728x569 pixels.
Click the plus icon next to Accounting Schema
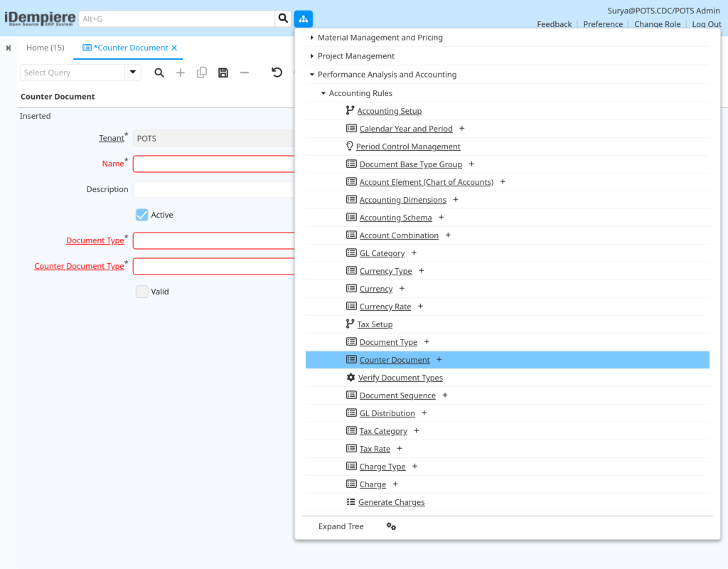click(441, 218)
